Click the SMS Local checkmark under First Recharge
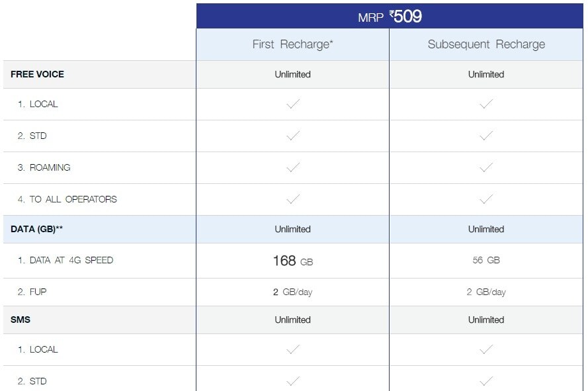The width and height of the screenshot is (588, 391). 293,349
